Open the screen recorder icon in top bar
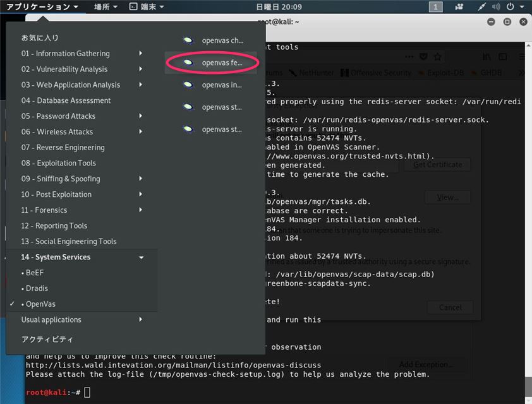532x404 pixels. (459, 6)
